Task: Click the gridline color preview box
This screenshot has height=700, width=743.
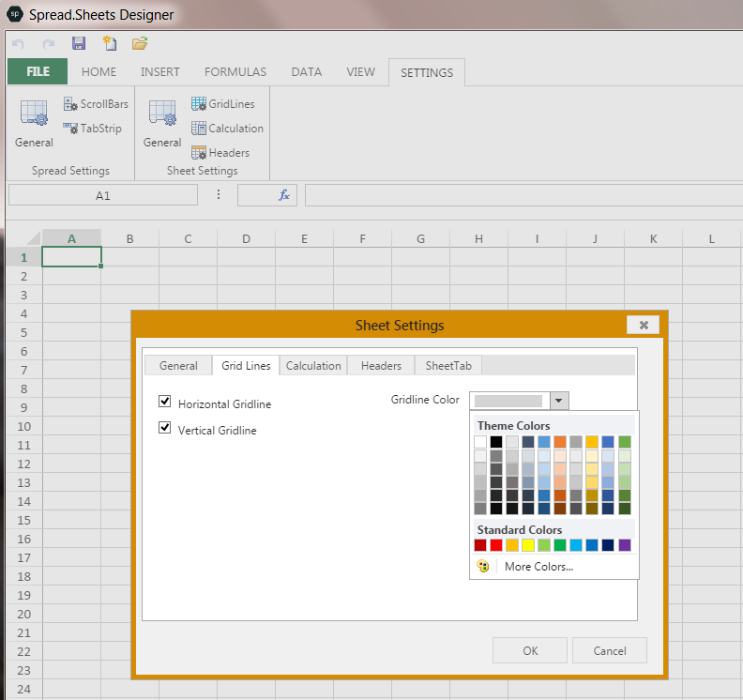Action: click(x=508, y=401)
